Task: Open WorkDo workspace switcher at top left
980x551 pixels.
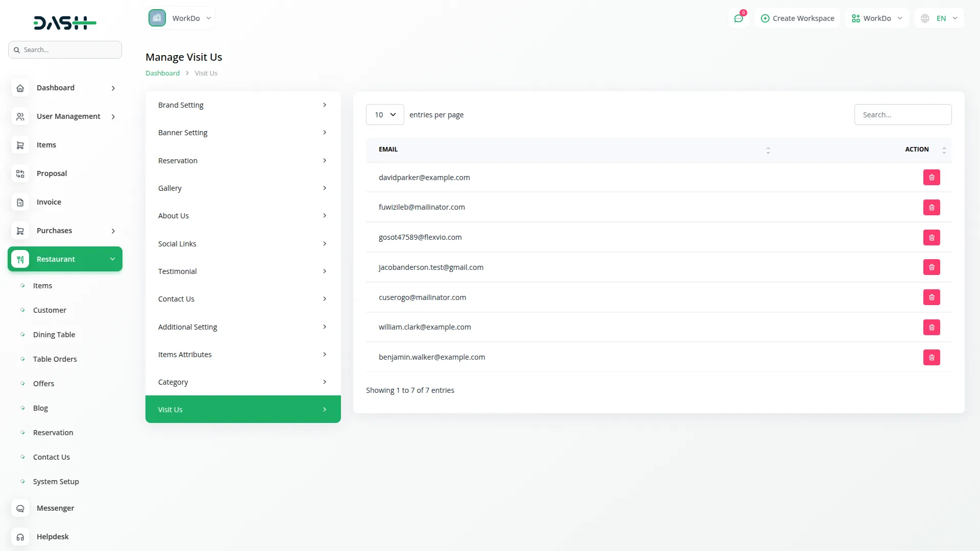Action: 181,18
